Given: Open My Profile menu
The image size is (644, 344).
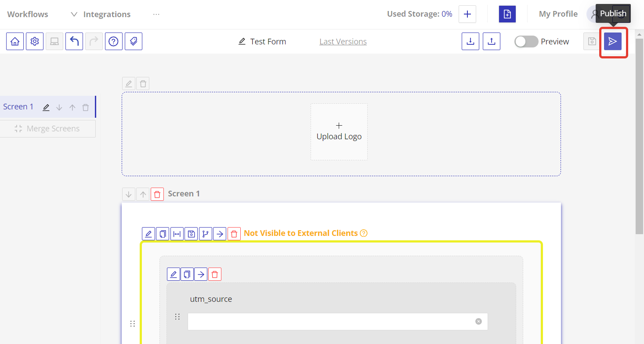Looking at the screenshot, I should tap(558, 14).
